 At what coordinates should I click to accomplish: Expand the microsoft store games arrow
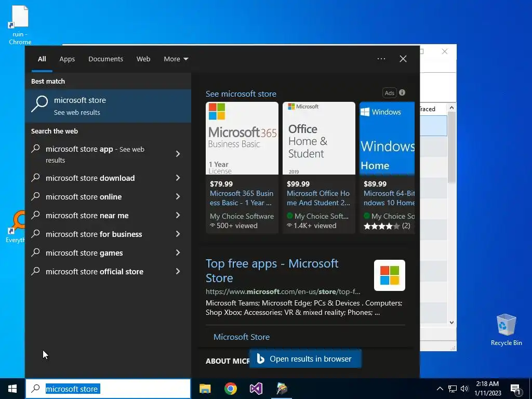pyautogui.click(x=178, y=252)
